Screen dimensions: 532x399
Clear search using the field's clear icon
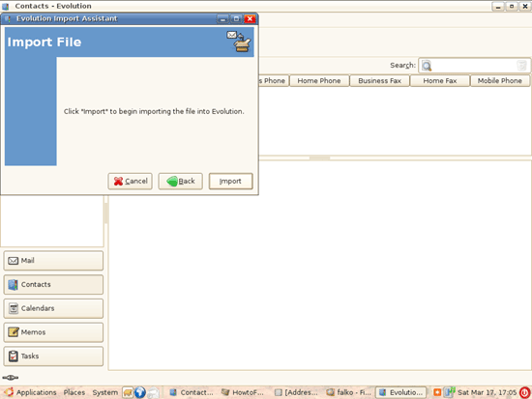[x=521, y=66]
